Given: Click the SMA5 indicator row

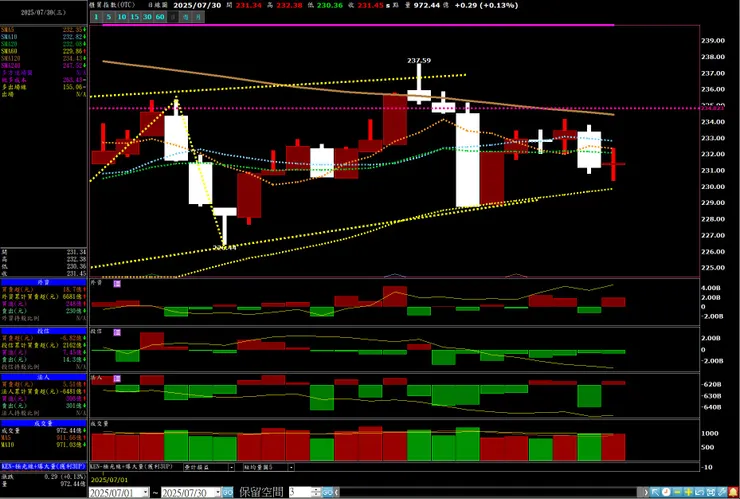Looking at the screenshot, I should coord(43,30).
